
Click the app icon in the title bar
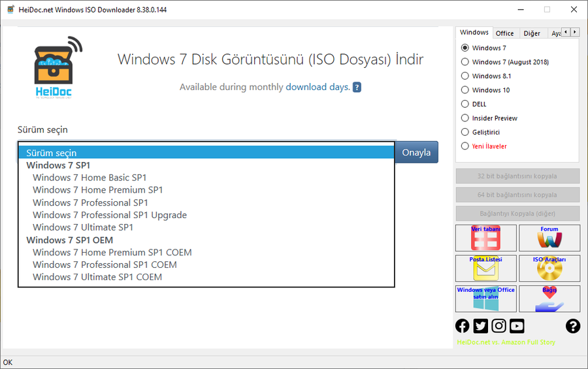(x=10, y=9)
